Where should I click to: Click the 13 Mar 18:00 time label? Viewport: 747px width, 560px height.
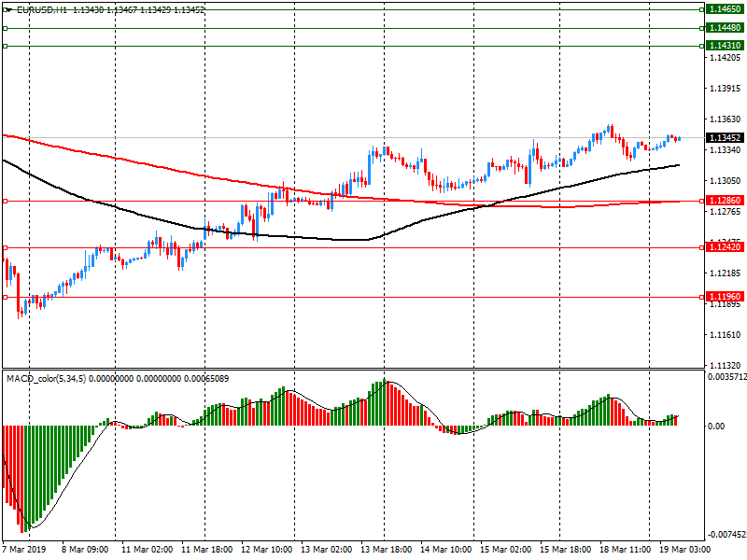(x=385, y=551)
